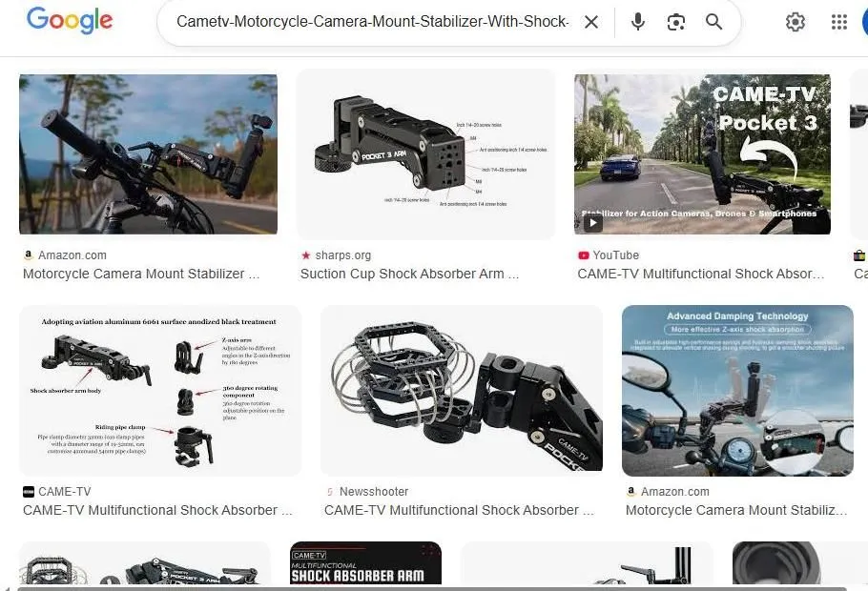
Task: Open bicycle handlebar camera mount thumbnail
Action: tap(148, 154)
